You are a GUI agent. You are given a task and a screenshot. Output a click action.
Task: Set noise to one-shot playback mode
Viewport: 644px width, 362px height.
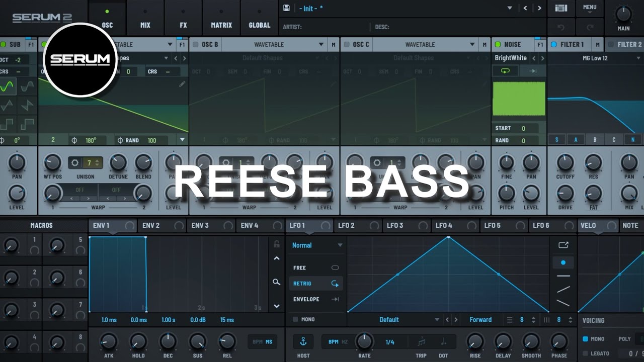(532, 71)
